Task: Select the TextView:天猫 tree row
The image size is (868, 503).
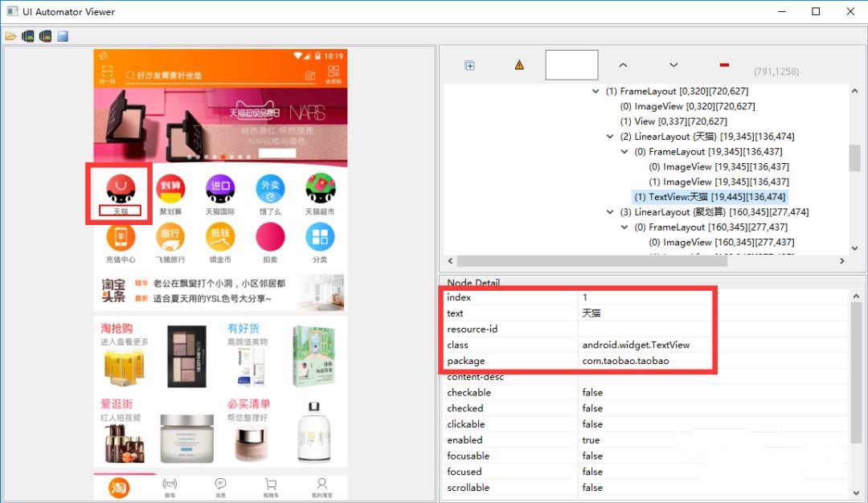Action: (x=710, y=197)
